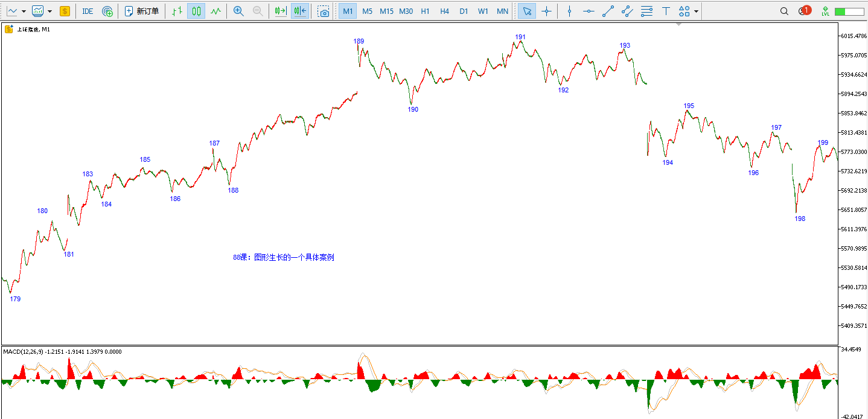The height and width of the screenshot is (419, 868).
Task: Switch timeframe to H1
Action: [x=425, y=11]
